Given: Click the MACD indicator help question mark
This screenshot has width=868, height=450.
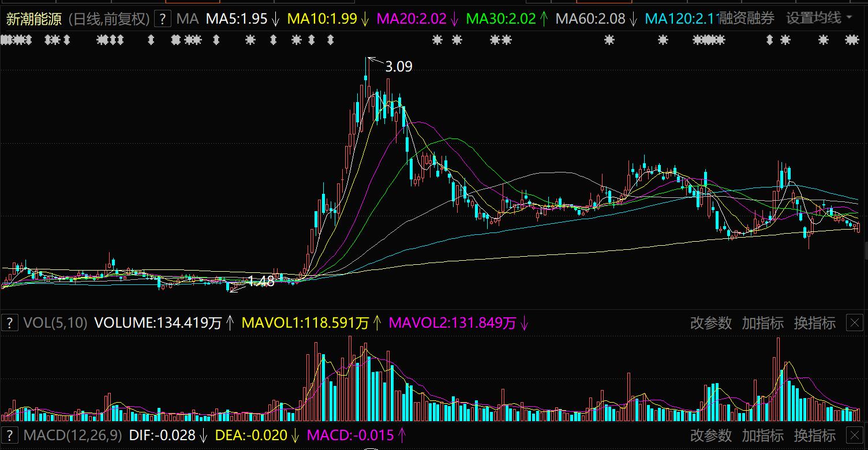Looking at the screenshot, I should [x=9, y=435].
